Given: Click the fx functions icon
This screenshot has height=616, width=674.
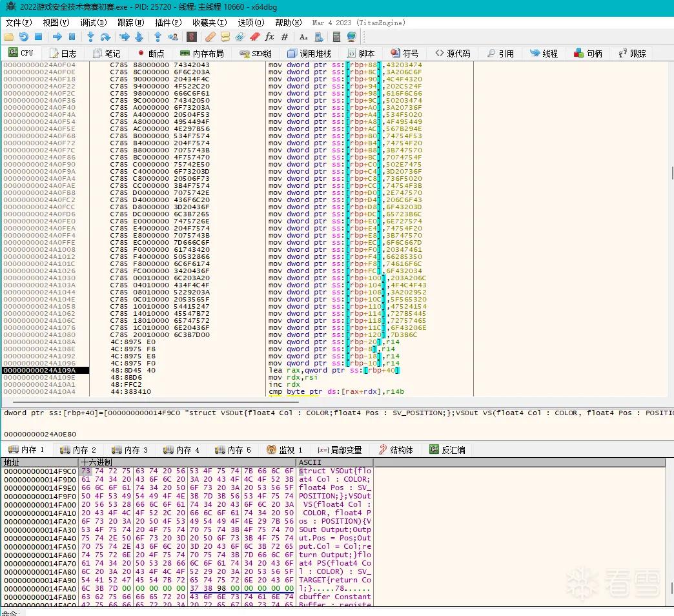Looking at the screenshot, I should click(269, 37).
